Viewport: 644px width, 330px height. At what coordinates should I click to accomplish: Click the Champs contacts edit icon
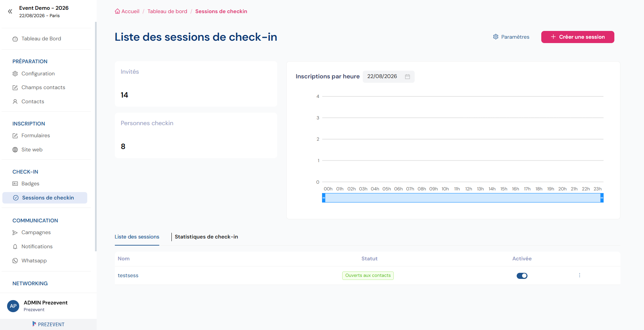[x=15, y=88]
